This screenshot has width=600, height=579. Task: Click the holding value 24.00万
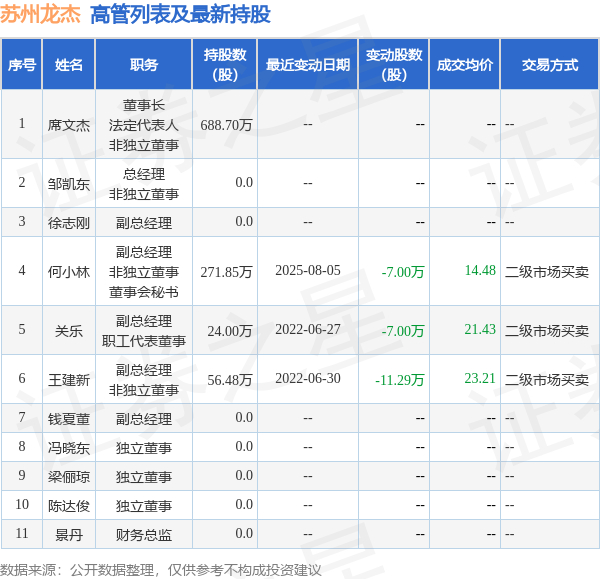click(x=230, y=331)
